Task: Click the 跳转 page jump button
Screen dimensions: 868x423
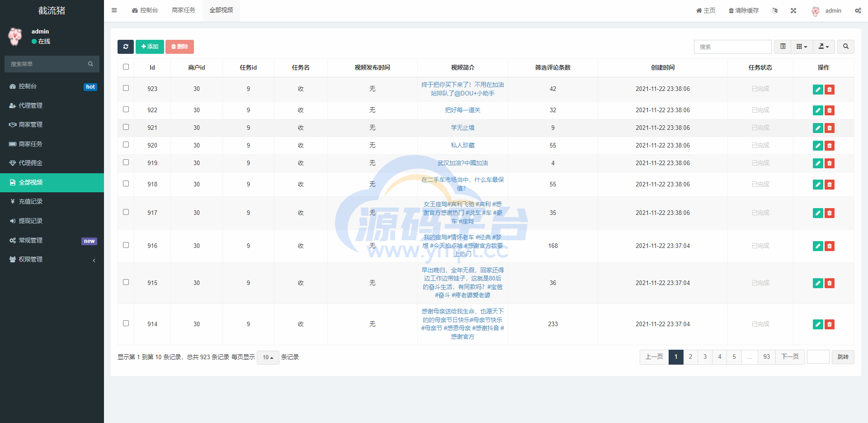Action: [x=843, y=357]
